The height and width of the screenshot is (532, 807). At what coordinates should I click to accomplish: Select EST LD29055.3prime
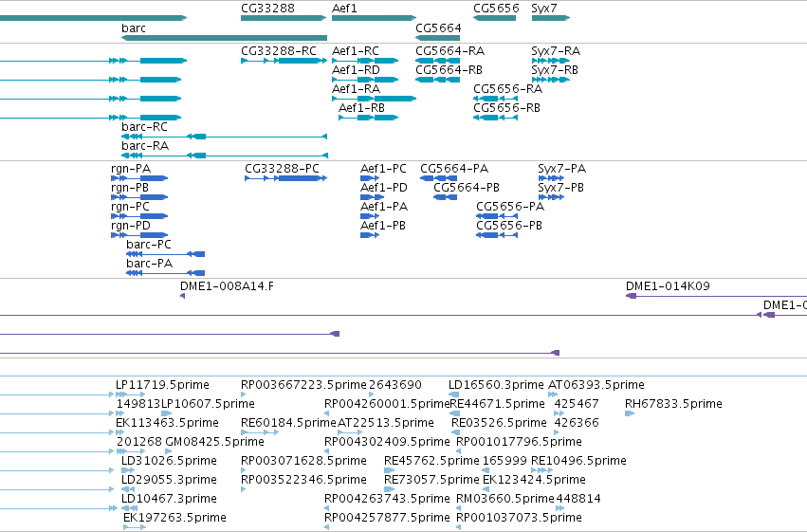pyautogui.click(x=128, y=489)
